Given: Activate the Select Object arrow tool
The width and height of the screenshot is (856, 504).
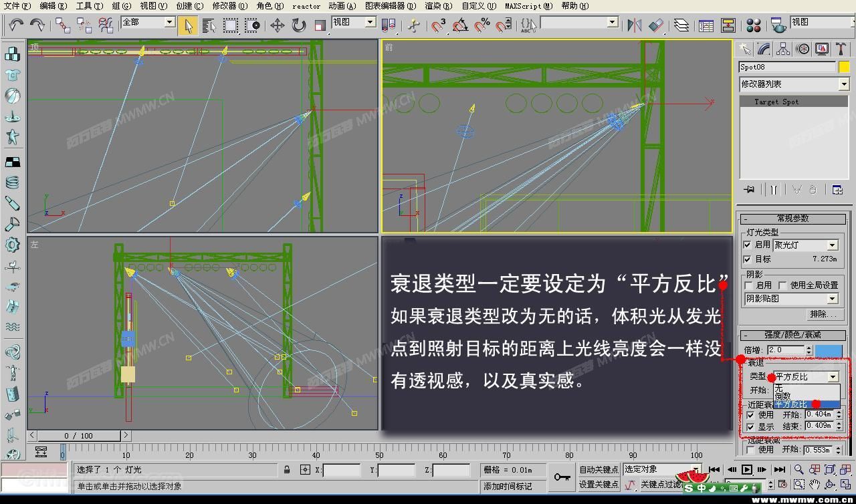Looking at the screenshot, I should 189,25.
